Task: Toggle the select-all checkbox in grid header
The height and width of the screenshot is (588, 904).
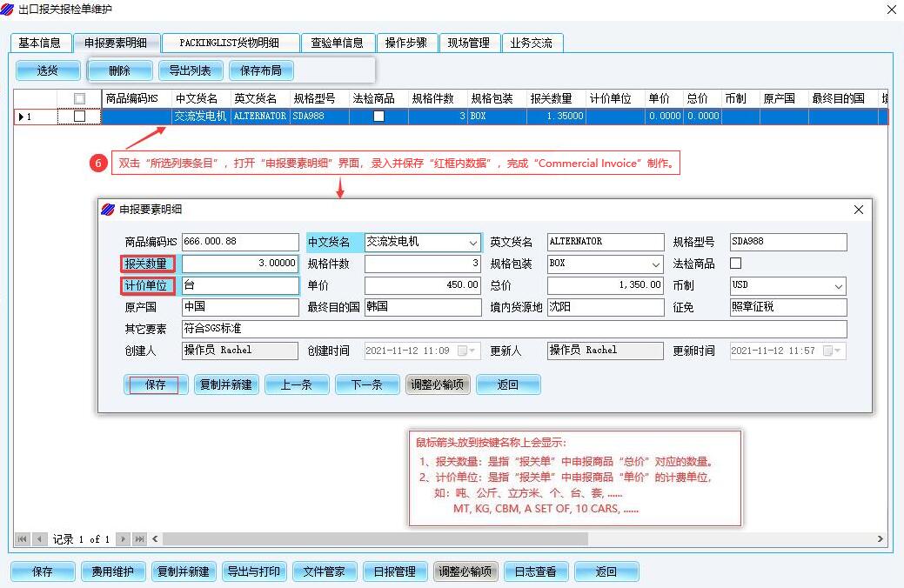Action: click(80, 99)
